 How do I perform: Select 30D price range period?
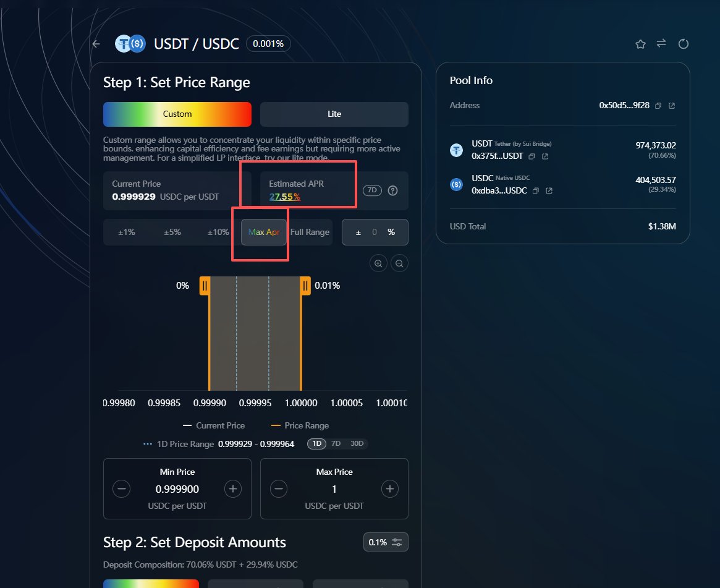357,443
